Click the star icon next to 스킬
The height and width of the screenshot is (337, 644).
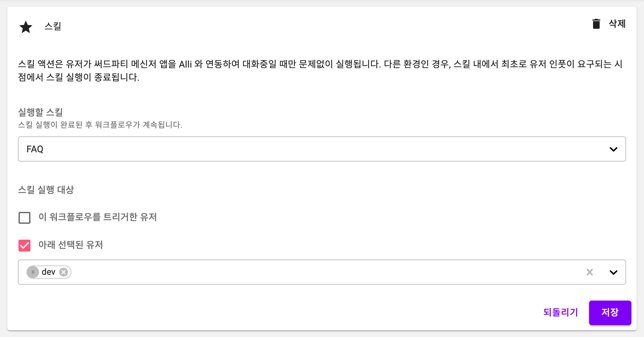(x=26, y=27)
